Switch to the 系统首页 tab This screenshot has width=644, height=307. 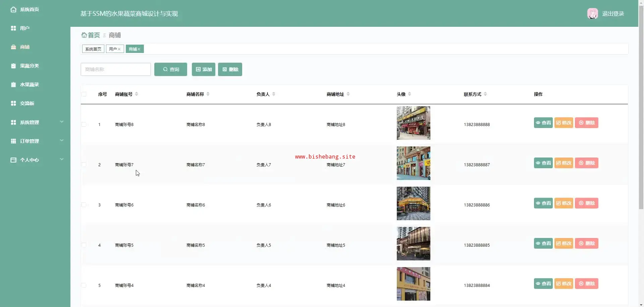93,49
